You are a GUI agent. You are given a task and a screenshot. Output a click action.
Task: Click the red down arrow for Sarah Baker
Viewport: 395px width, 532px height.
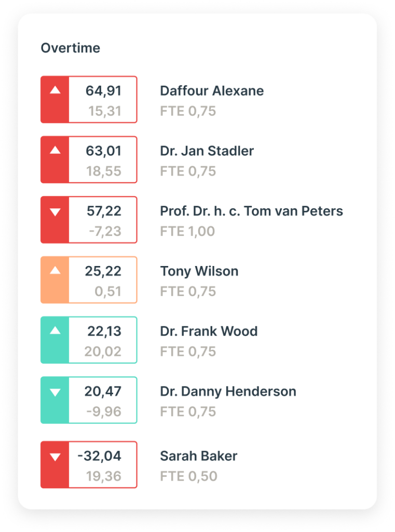point(55,457)
